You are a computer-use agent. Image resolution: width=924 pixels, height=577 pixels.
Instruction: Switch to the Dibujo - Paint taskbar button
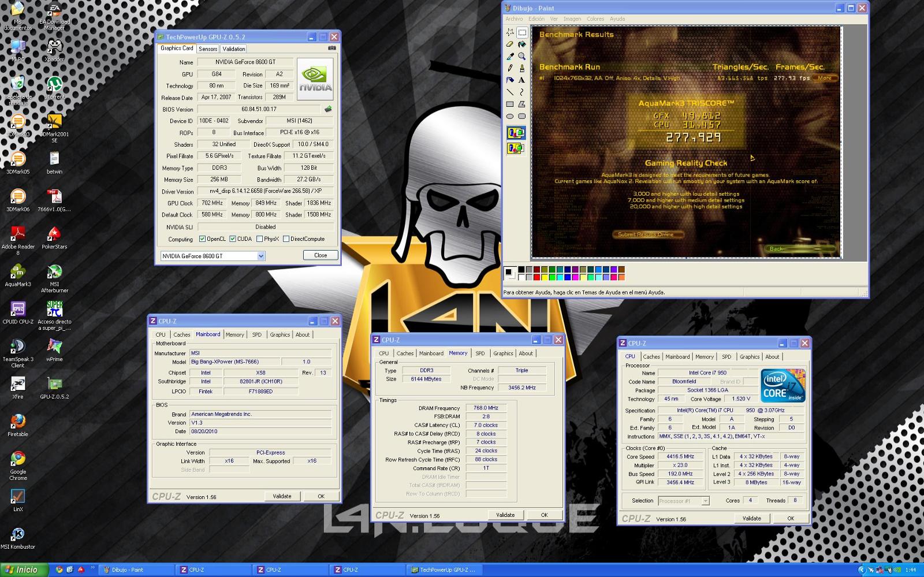pyautogui.click(x=137, y=570)
